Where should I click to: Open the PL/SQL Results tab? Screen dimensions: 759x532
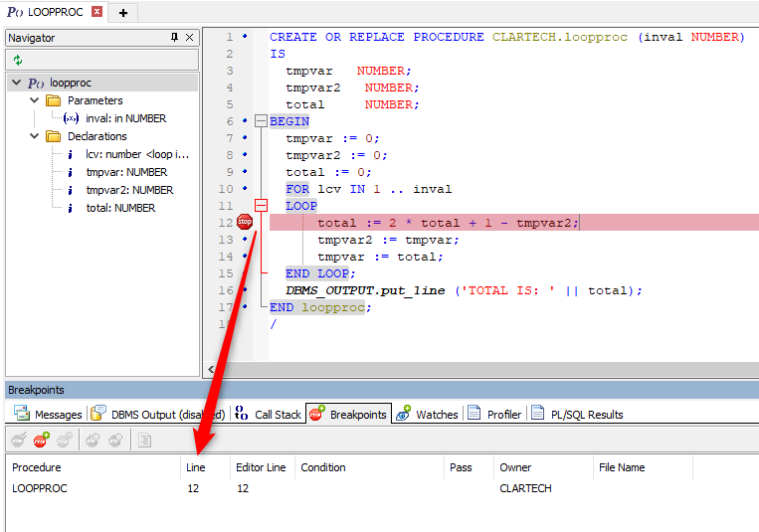pyautogui.click(x=577, y=414)
